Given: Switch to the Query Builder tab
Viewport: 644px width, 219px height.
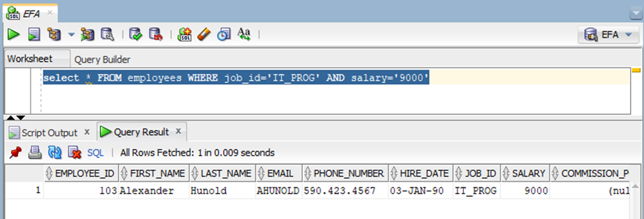Looking at the screenshot, I should [102, 60].
